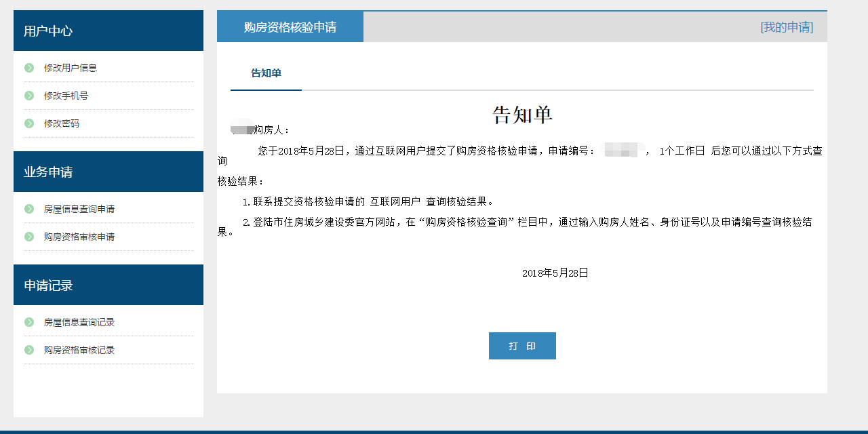
Task: Click the arrow icon beside 购房资格审核申请
Action: [x=29, y=237]
